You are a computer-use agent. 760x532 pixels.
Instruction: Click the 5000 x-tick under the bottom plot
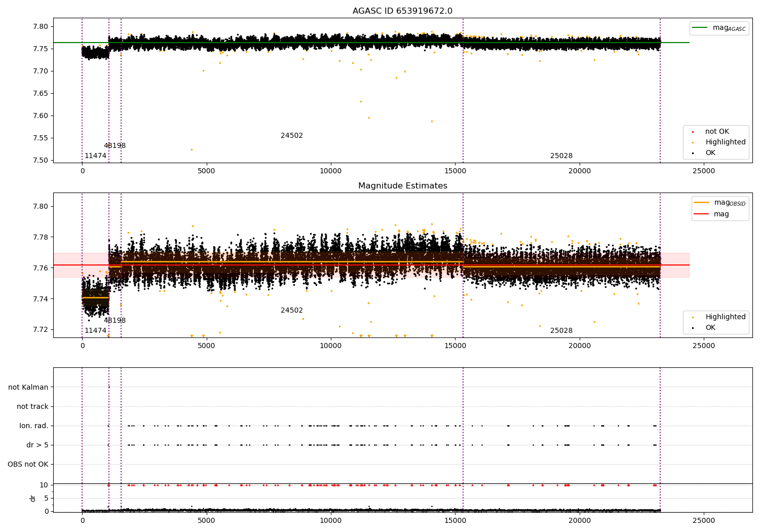coord(206,521)
